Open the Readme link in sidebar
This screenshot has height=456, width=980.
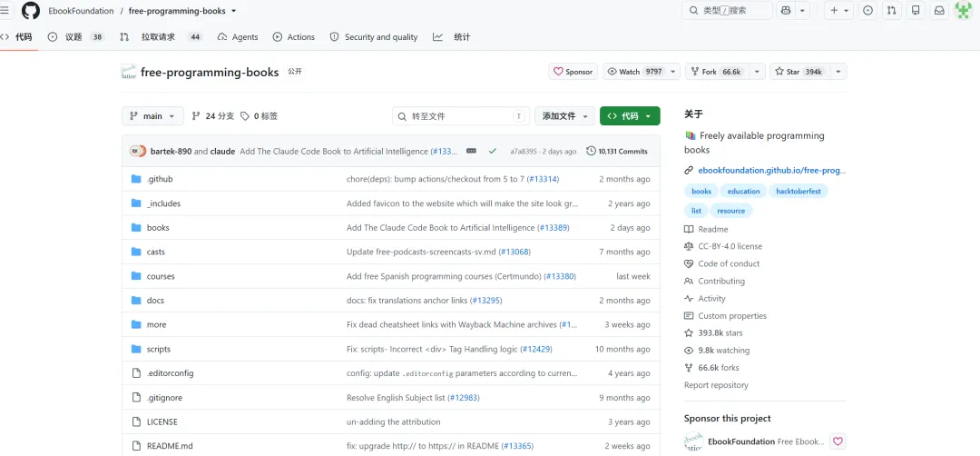coord(706,229)
